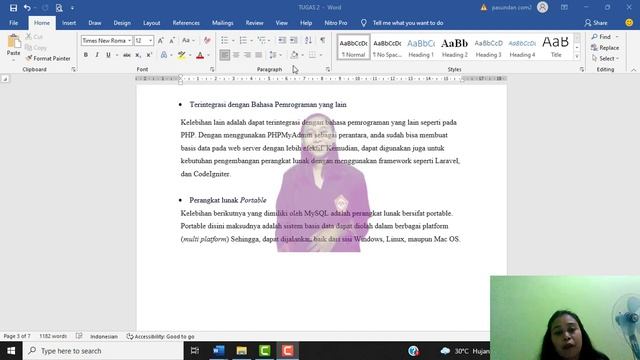This screenshot has width=640, height=360.
Task: Decrease the paragraph indent
Action: click(x=282, y=40)
